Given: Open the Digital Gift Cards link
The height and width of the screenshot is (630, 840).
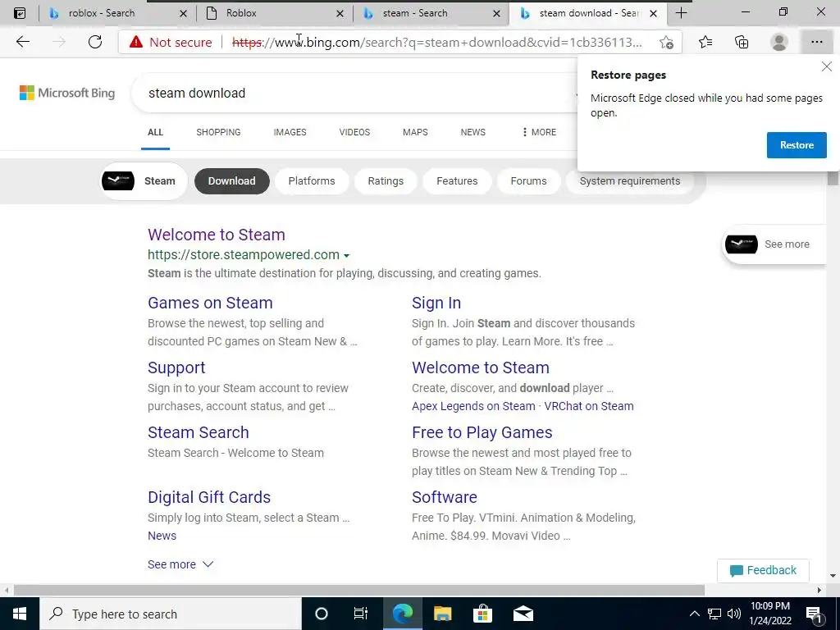Looking at the screenshot, I should pyautogui.click(x=209, y=497).
